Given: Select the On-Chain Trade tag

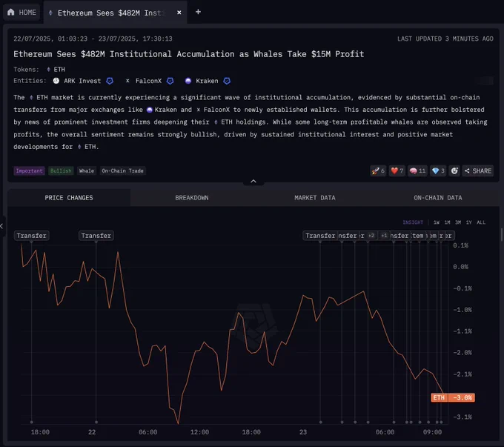Looking at the screenshot, I should (122, 170).
